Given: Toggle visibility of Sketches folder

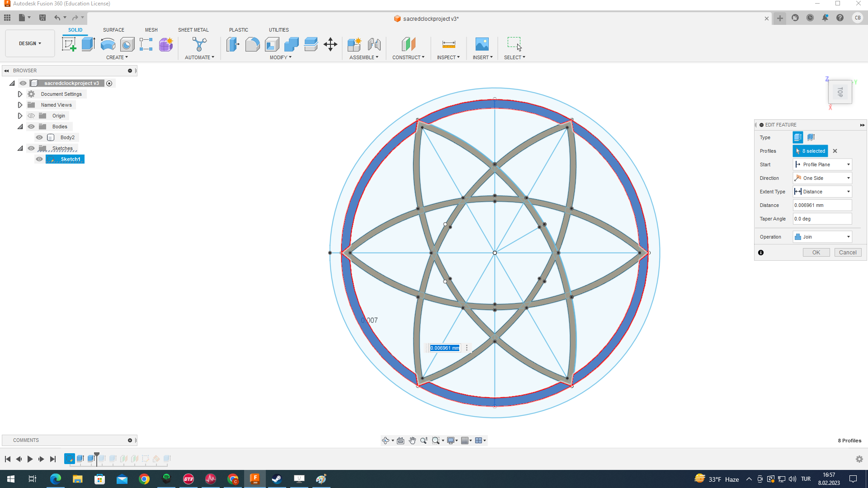Looking at the screenshot, I should [31, 148].
